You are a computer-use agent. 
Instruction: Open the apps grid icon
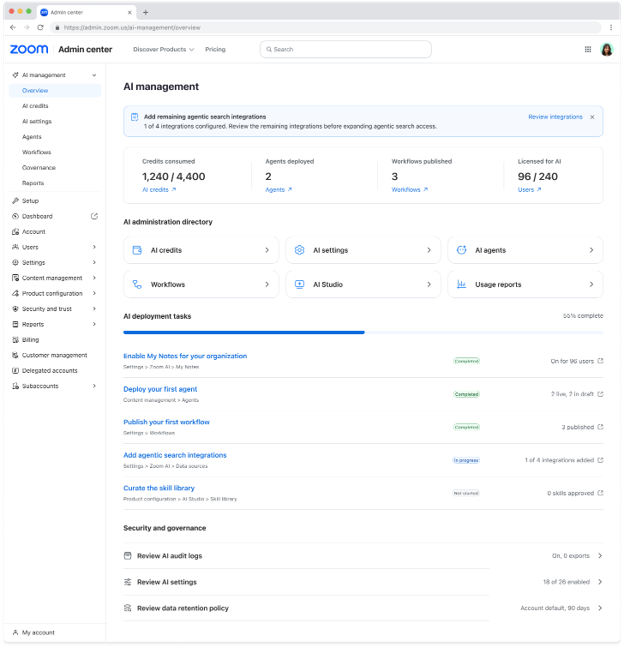[588, 50]
